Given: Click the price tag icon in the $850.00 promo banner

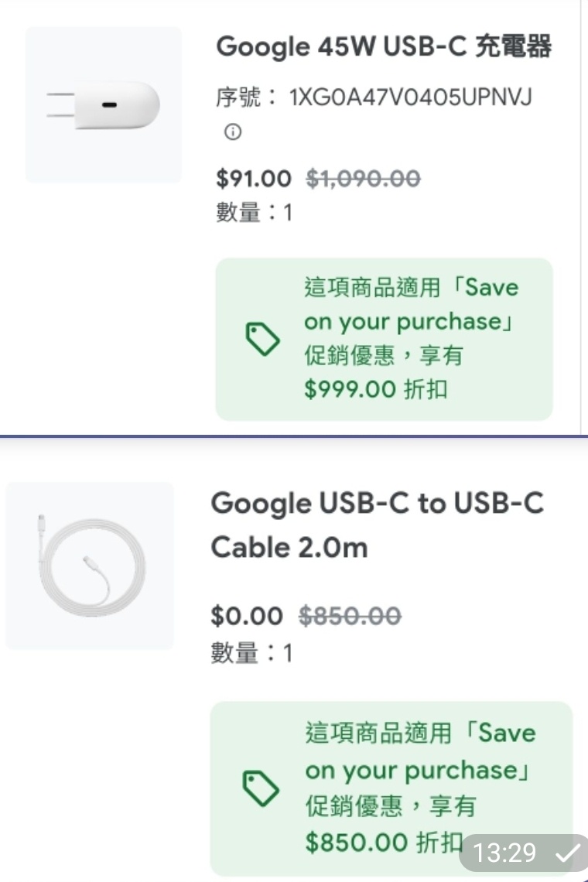Looking at the screenshot, I should (x=261, y=788).
